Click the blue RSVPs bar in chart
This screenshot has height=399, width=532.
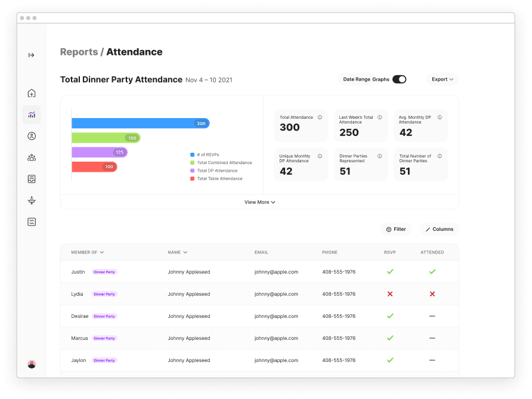pyautogui.click(x=140, y=123)
